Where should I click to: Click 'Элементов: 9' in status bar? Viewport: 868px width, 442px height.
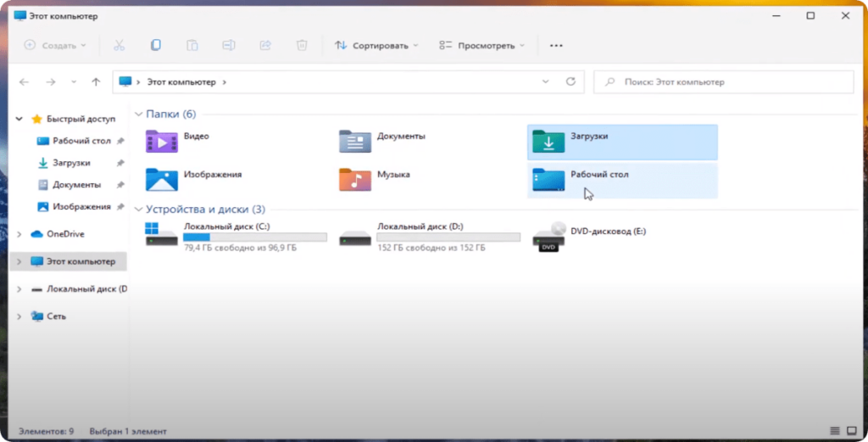pyautogui.click(x=46, y=431)
